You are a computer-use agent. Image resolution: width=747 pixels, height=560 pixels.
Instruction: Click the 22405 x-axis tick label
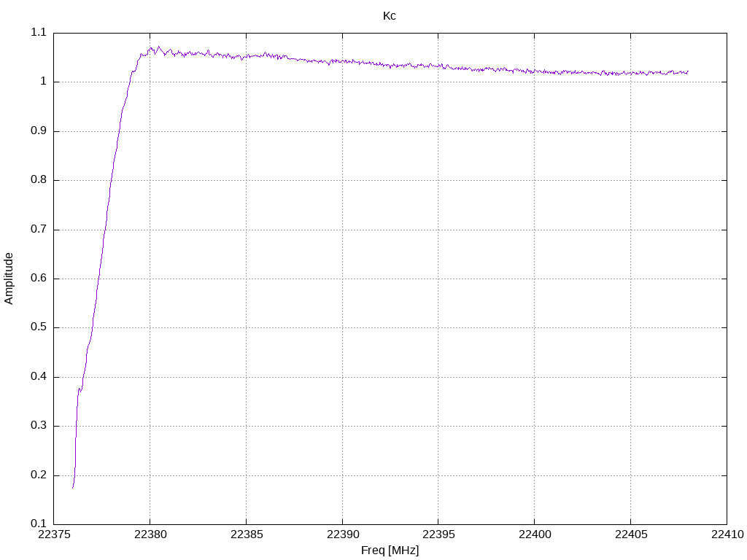(x=631, y=534)
